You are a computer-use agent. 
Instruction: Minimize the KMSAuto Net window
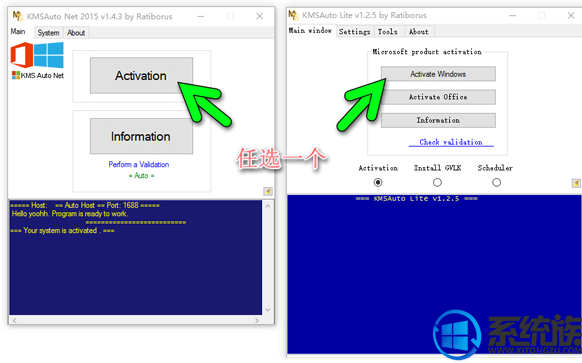(201, 16)
